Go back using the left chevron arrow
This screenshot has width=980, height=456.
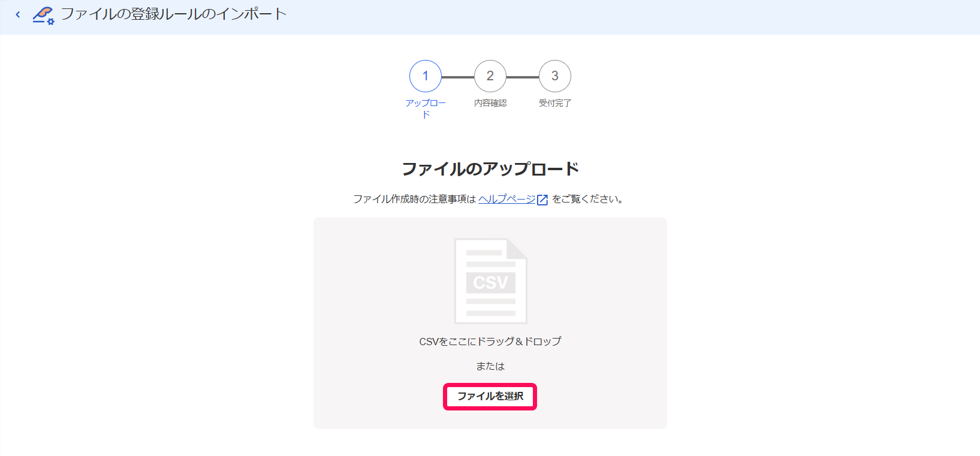point(18,14)
